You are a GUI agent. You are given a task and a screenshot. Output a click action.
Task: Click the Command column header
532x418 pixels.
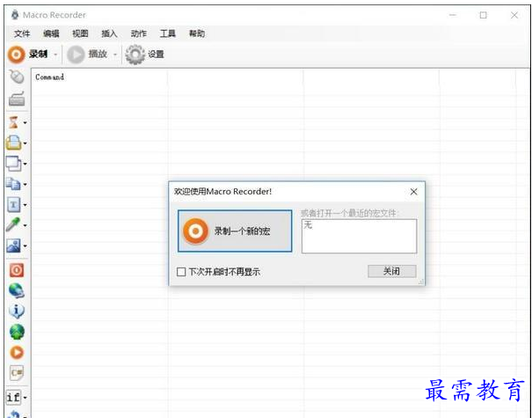pos(49,77)
